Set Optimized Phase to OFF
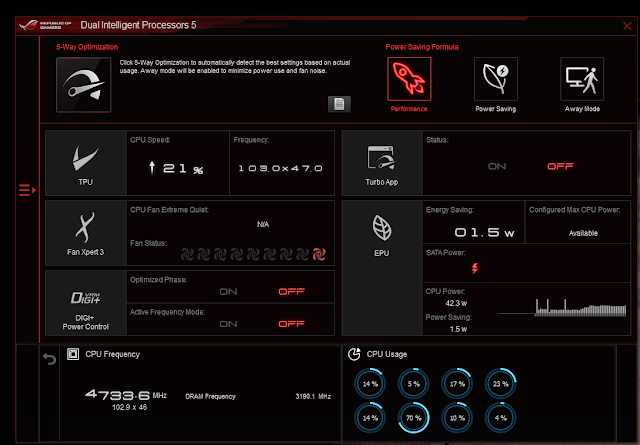Viewport: 640px width, 445px height. pyautogui.click(x=291, y=291)
